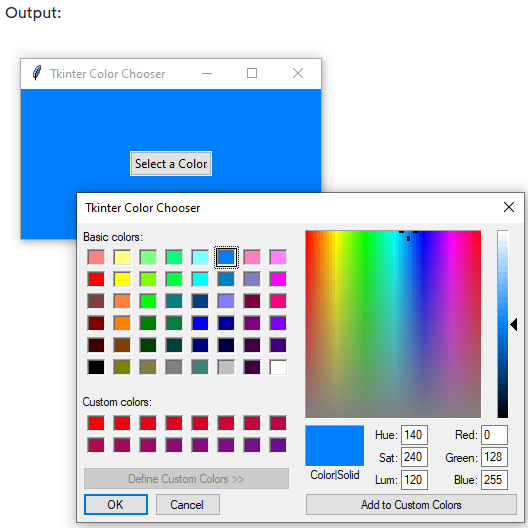
Task: Click the Blue value field
Action: [494, 480]
